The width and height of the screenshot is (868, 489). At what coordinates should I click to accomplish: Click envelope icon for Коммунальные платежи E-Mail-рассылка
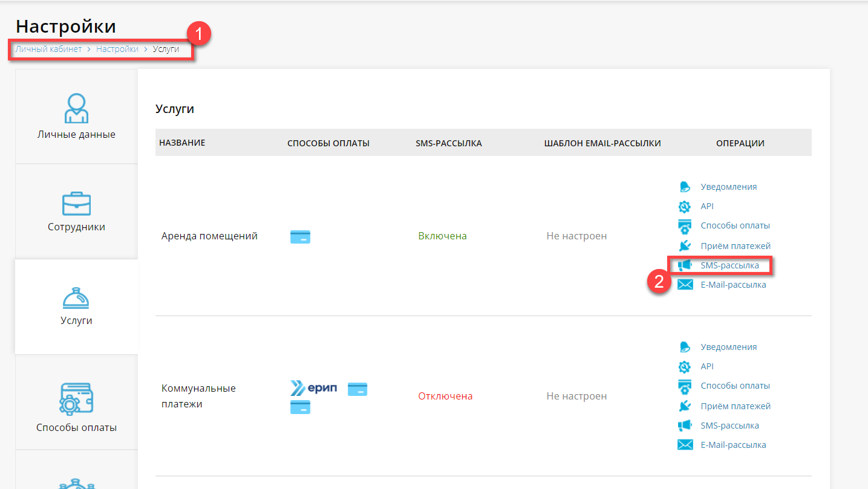click(x=685, y=445)
